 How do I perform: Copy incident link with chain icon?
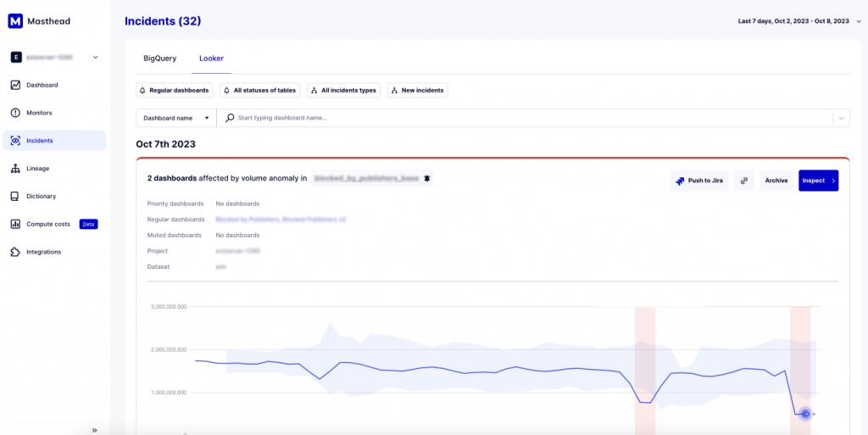(x=743, y=181)
